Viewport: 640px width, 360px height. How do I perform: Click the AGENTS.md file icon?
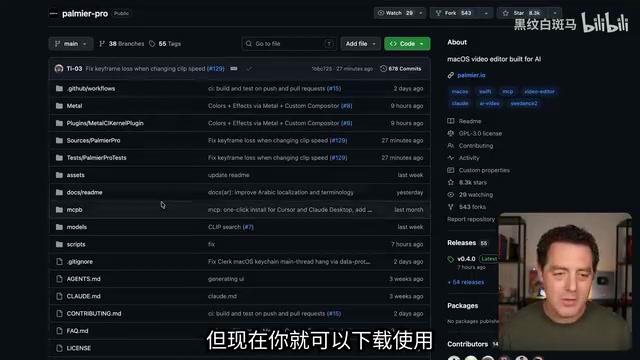point(59,279)
